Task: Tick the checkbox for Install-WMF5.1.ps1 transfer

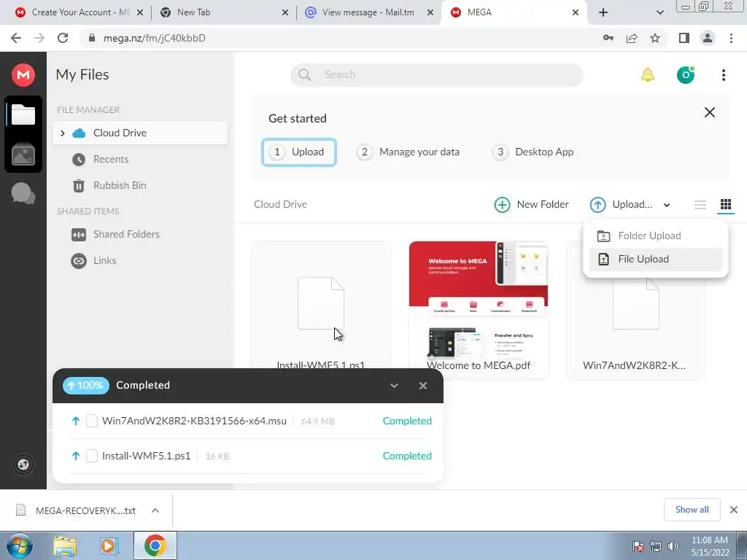Action: pyautogui.click(x=92, y=456)
